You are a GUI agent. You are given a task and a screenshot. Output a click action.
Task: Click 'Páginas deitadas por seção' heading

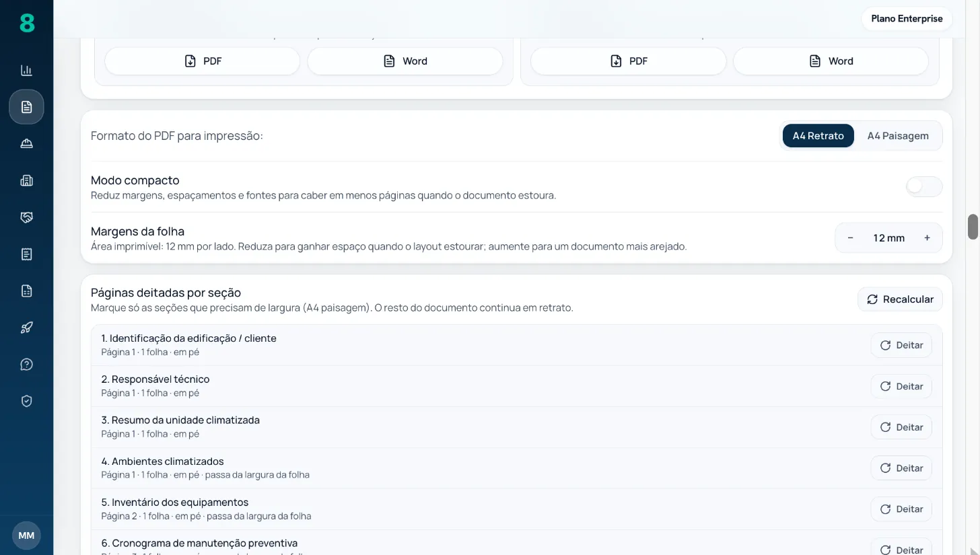click(166, 293)
